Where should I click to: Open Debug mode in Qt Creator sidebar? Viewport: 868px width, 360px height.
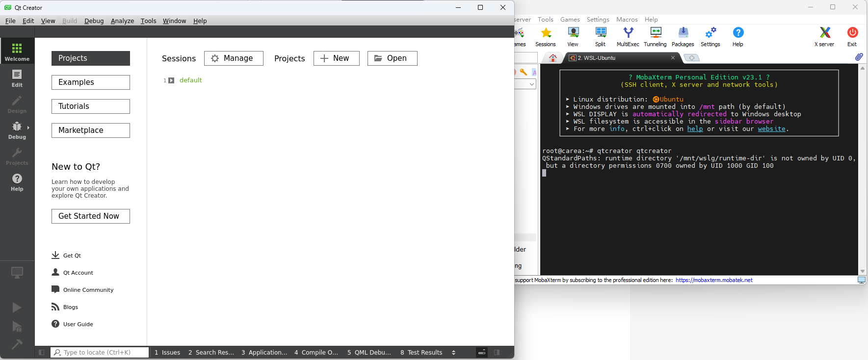(x=17, y=130)
